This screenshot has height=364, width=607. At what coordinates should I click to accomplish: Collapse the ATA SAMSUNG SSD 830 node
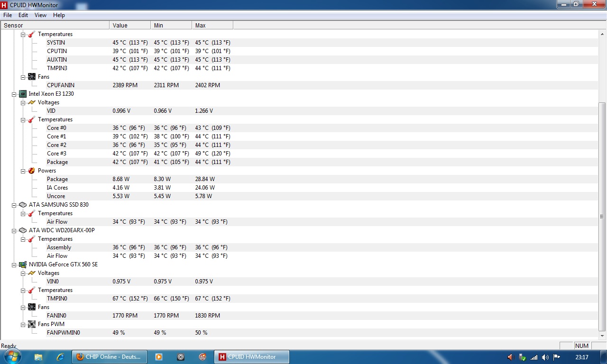[x=14, y=205]
